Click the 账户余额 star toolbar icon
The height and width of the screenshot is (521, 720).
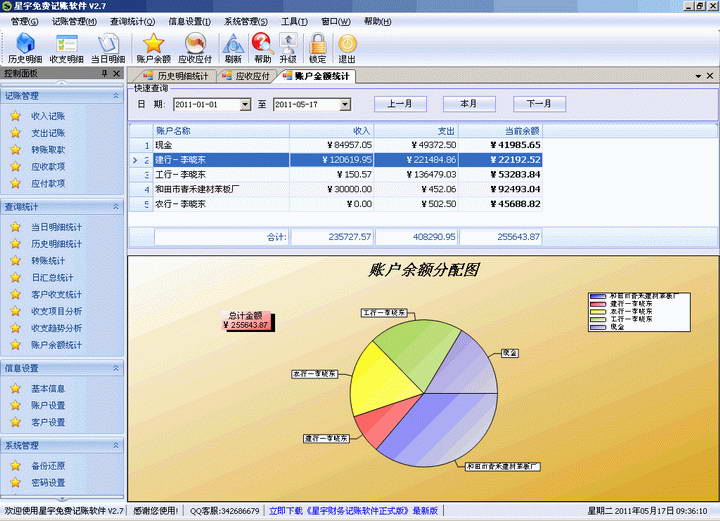tap(153, 48)
